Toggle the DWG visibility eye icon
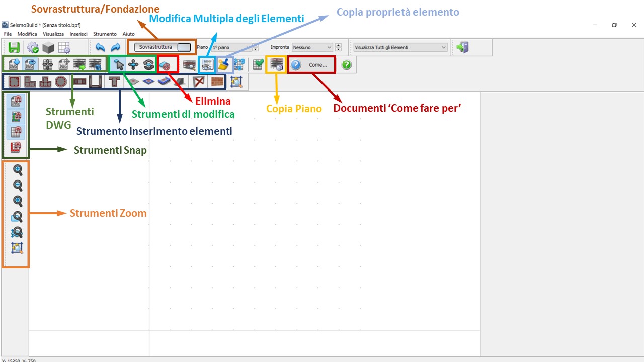The width and height of the screenshot is (644, 362). click(30, 65)
